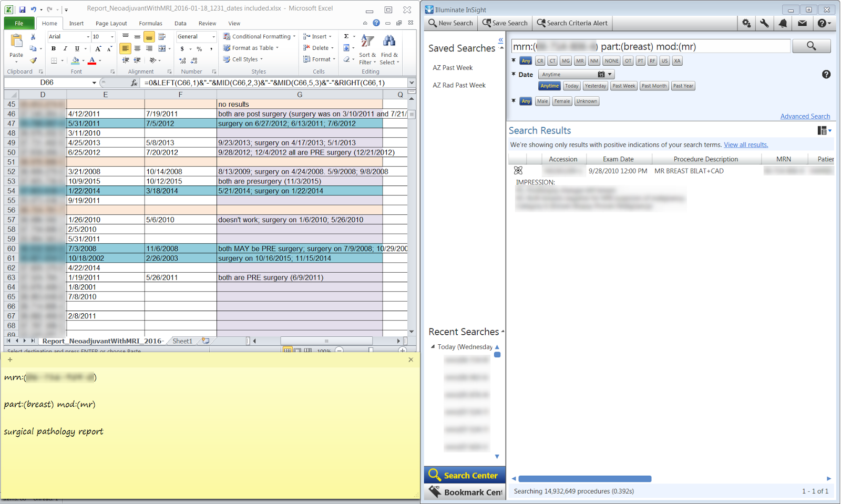Image resolution: width=841 pixels, height=504 pixels.
Task: Collapse the Saved Searches panel chevron
Action: [x=500, y=40]
